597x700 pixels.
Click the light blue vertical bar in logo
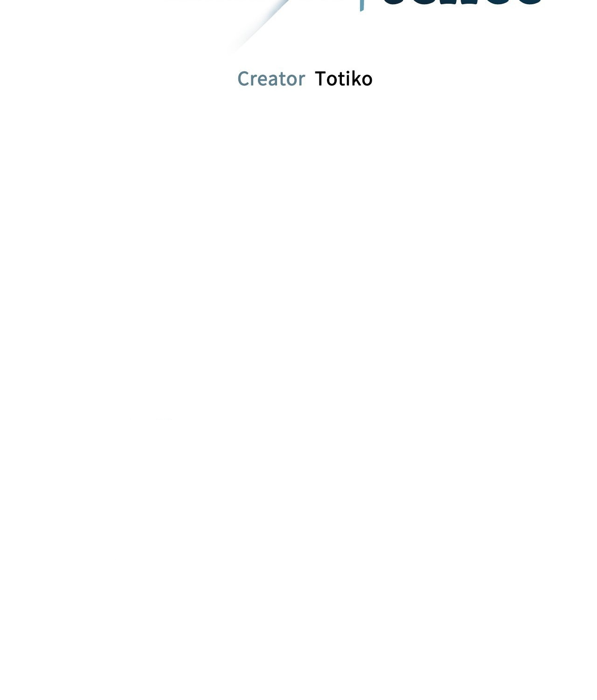pyautogui.click(x=362, y=5)
